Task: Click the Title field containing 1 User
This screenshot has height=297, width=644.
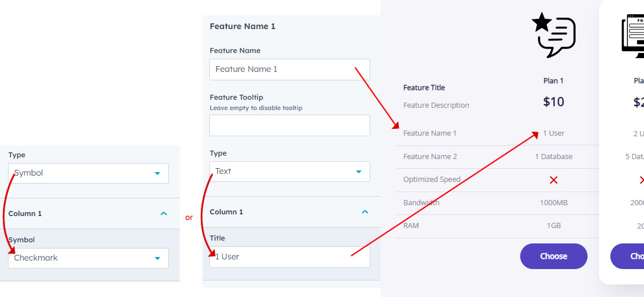Action: click(289, 257)
